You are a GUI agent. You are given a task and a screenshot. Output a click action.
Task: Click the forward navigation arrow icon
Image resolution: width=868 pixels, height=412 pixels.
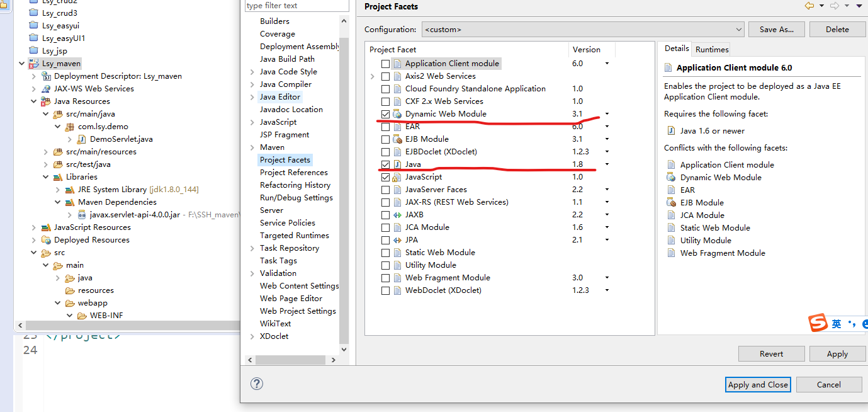point(834,6)
